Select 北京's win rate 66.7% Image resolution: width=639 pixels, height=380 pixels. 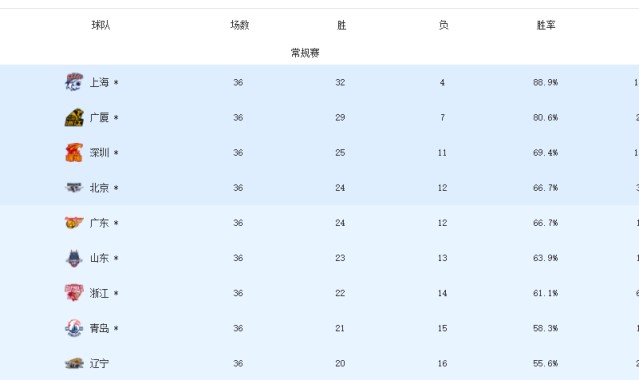(x=545, y=188)
